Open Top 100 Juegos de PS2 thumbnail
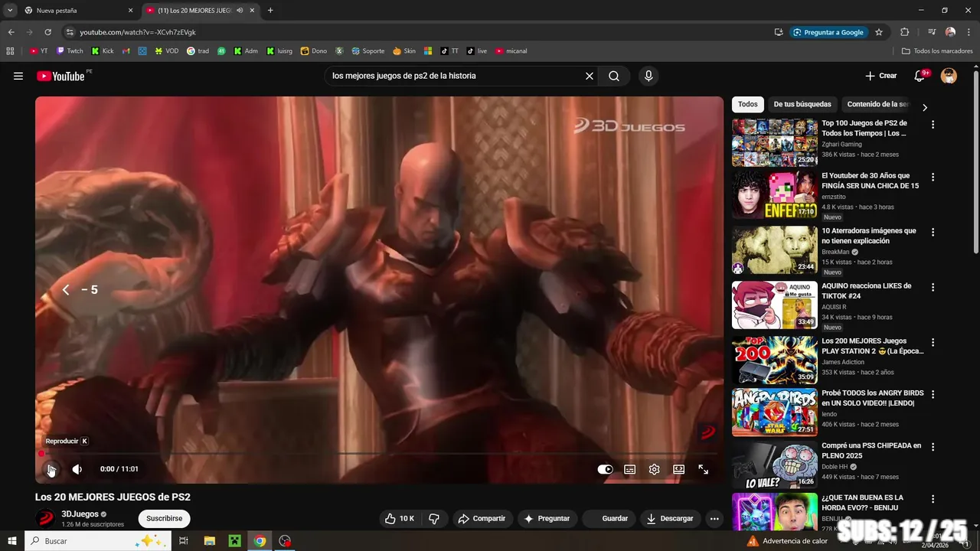 pos(775,142)
